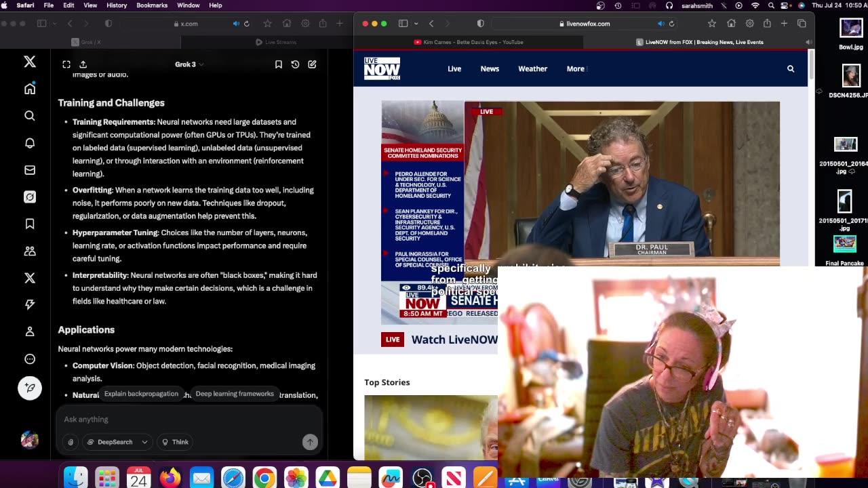Click the Ask anything input field

pyautogui.click(x=189, y=420)
